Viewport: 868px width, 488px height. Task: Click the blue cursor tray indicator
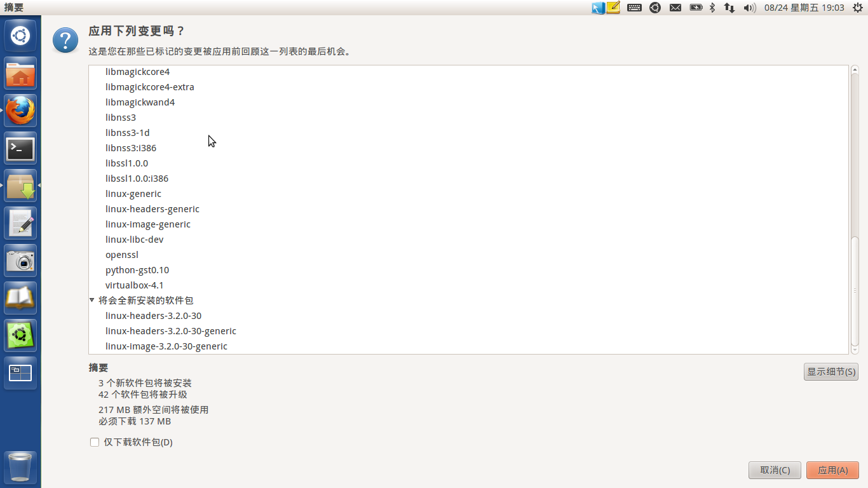tap(598, 8)
